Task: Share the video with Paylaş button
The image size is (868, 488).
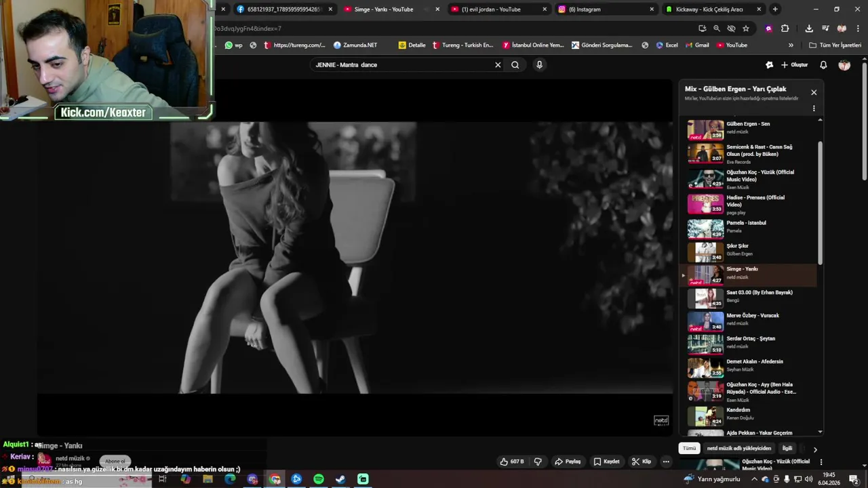Action: tap(568, 462)
